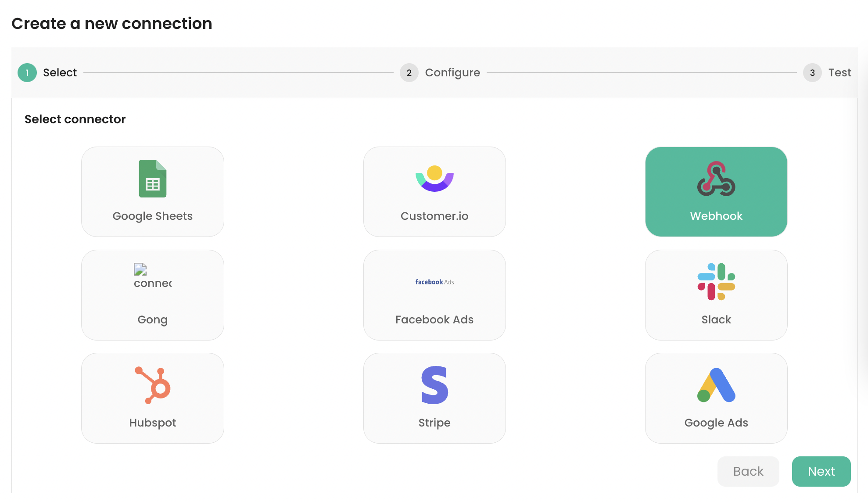
Task: Click the step 2 numbered circle
Action: coord(409,72)
